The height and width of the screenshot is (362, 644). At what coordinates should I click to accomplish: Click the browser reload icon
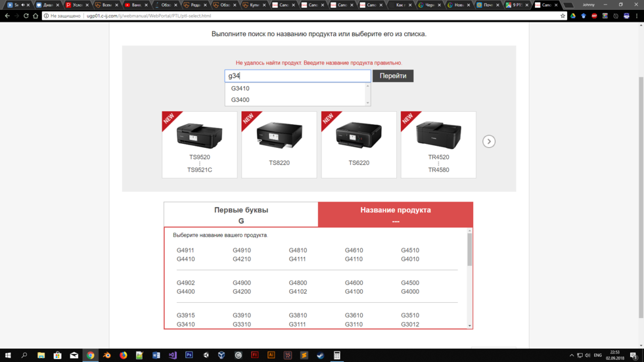pos(26,16)
